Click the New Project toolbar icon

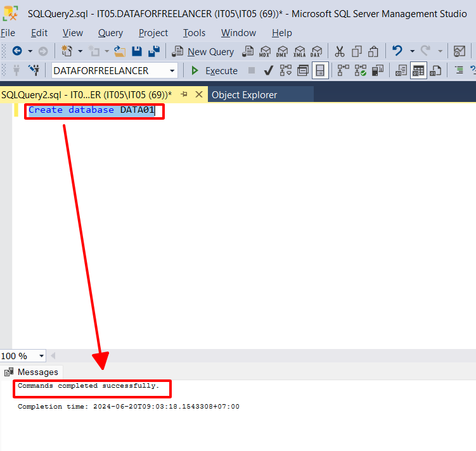[67, 51]
